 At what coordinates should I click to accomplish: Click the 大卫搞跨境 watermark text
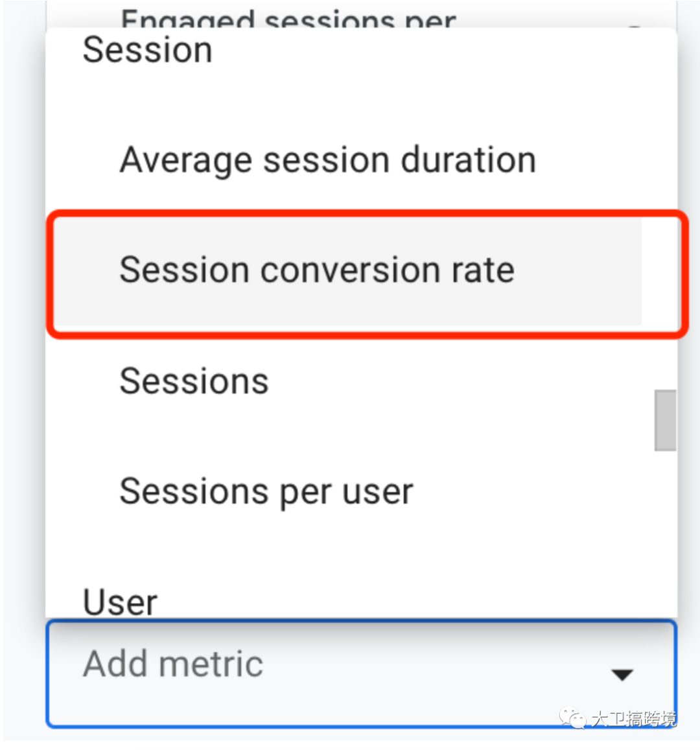633,719
